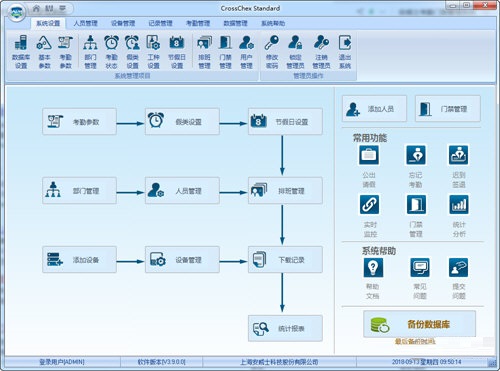This screenshot has height=371, width=500.
Task: Switch to the 设备管理 tab
Action: (123, 23)
